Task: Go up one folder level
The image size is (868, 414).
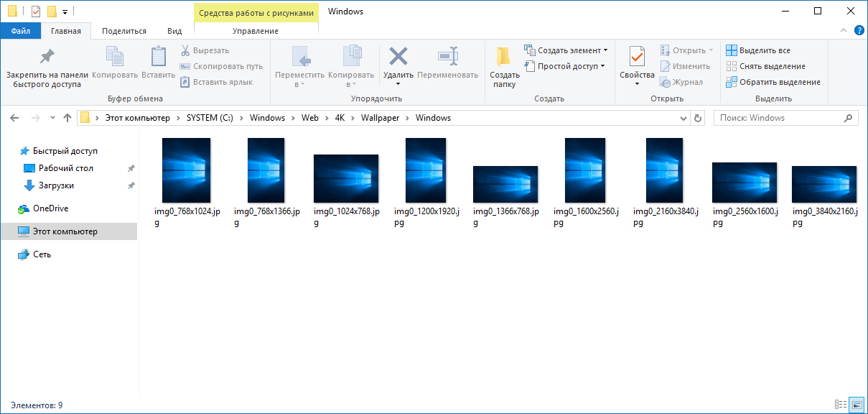Action: [x=67, y=118]
